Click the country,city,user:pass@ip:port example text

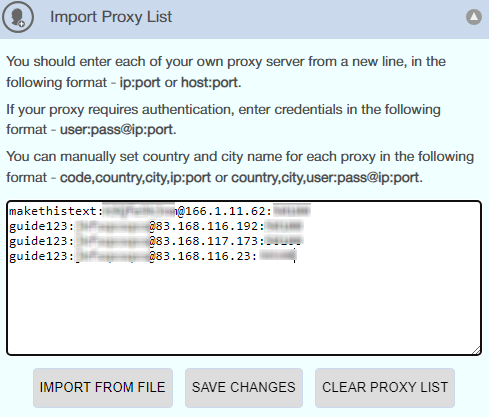[x=325, y=178]
